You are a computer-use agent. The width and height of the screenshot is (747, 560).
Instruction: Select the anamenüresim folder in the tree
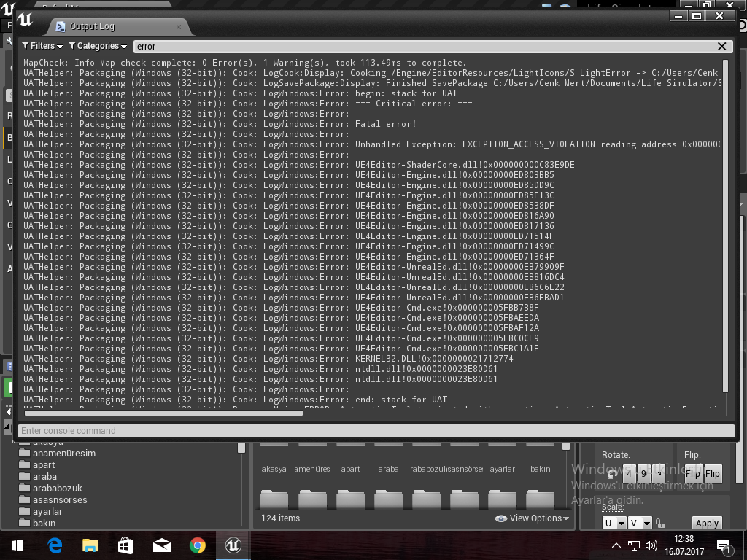coord(58,454)
